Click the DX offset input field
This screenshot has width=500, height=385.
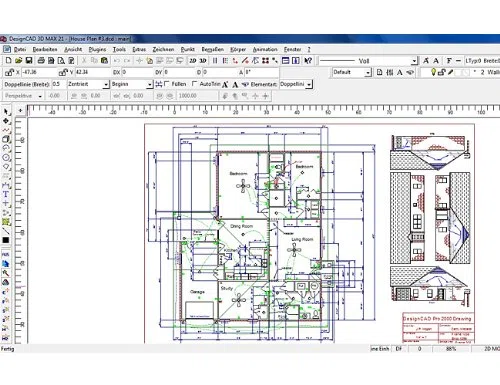point(137,72)
